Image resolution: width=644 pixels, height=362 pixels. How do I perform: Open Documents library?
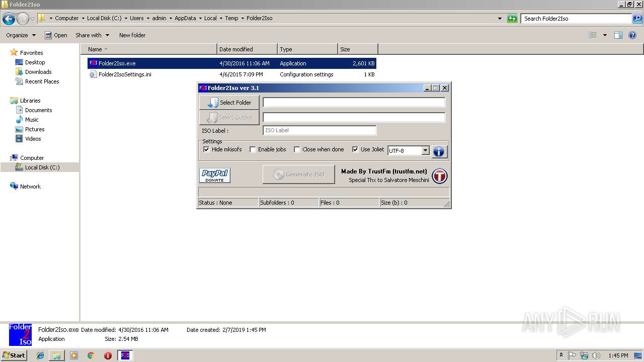click(38, 110)
